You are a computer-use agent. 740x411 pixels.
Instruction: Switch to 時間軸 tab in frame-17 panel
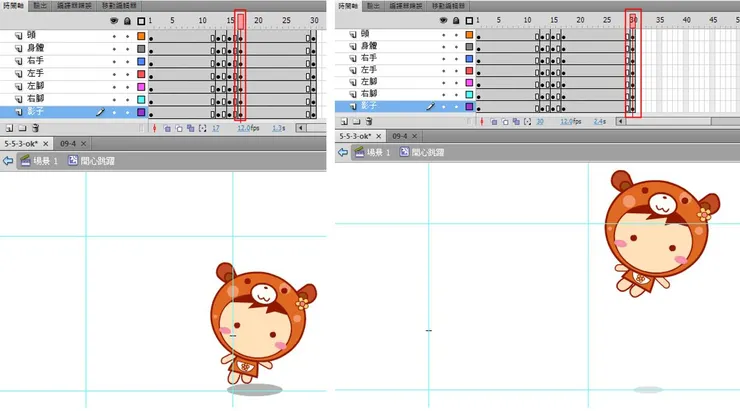[13, 6]
